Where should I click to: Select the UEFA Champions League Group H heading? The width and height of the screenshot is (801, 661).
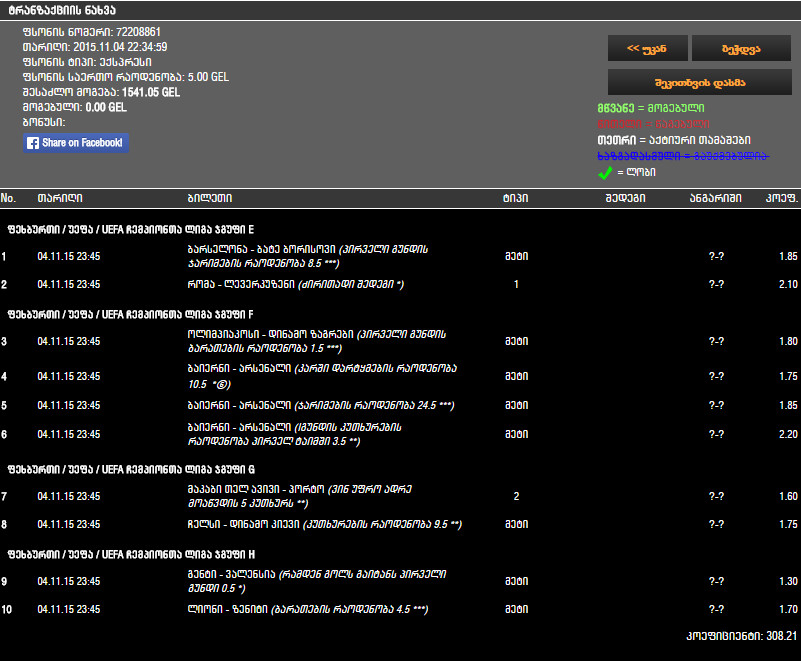coord(130,553)
